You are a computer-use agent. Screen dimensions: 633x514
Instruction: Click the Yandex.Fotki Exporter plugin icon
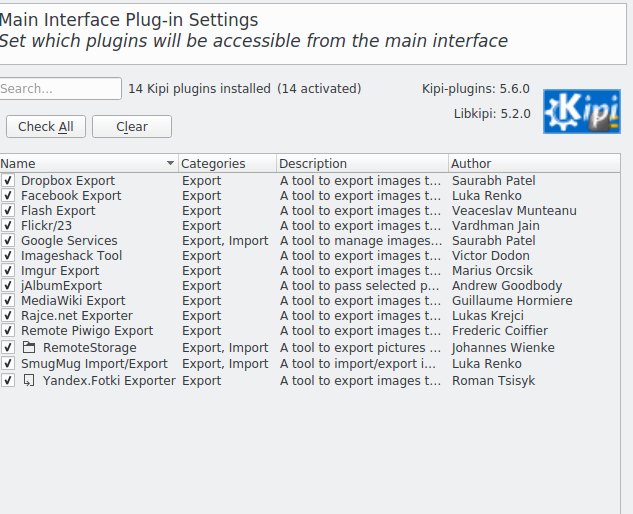pyautogui.click(x=29, y=381)
